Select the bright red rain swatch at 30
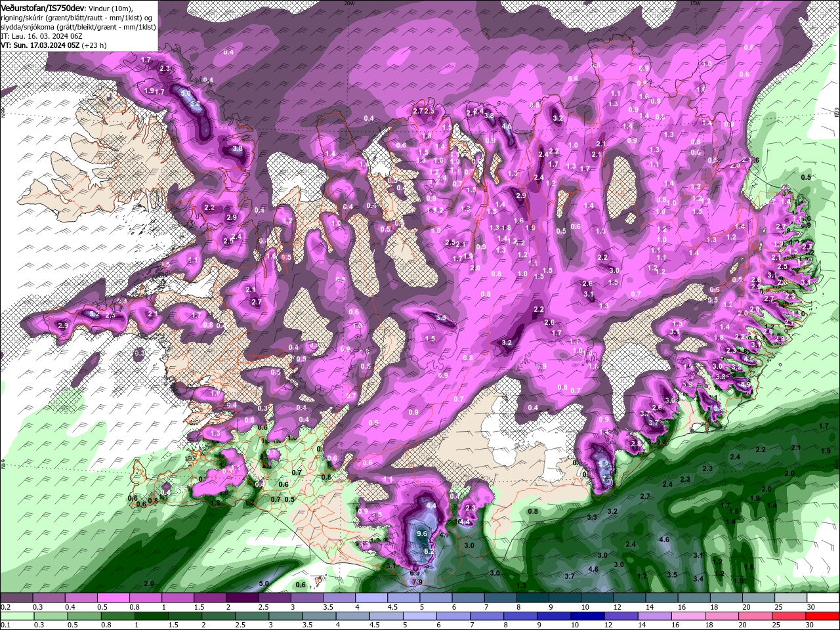The width and height of the screenshot is (840, 630). [x=822, y=616]
